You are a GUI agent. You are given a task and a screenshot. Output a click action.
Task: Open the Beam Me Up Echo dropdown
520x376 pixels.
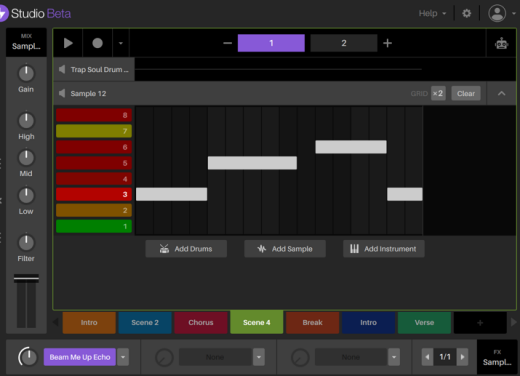[x=123, y=357]
